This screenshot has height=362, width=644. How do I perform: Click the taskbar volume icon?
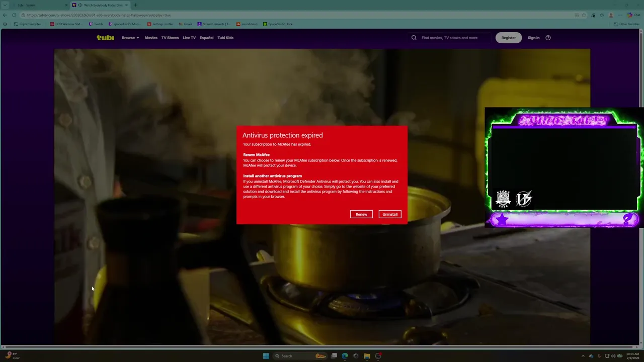click(613, 356)
